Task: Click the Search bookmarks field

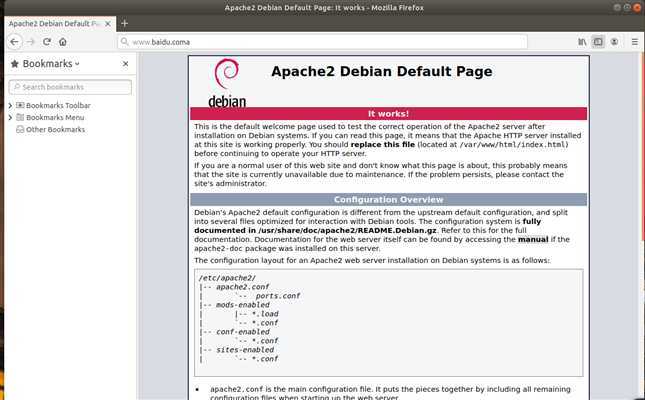Action: (x=70, y=87)
